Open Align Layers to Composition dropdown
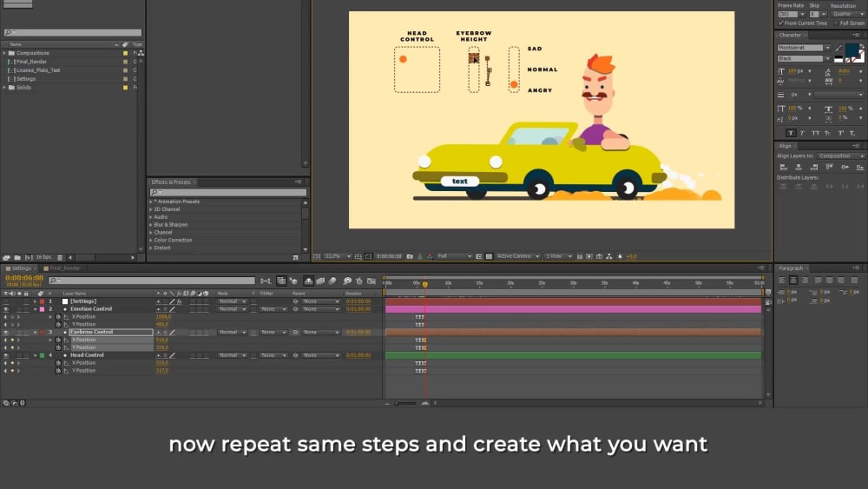Screen dimensions: 868x489 pyautogui.click(x=840, y=156)
